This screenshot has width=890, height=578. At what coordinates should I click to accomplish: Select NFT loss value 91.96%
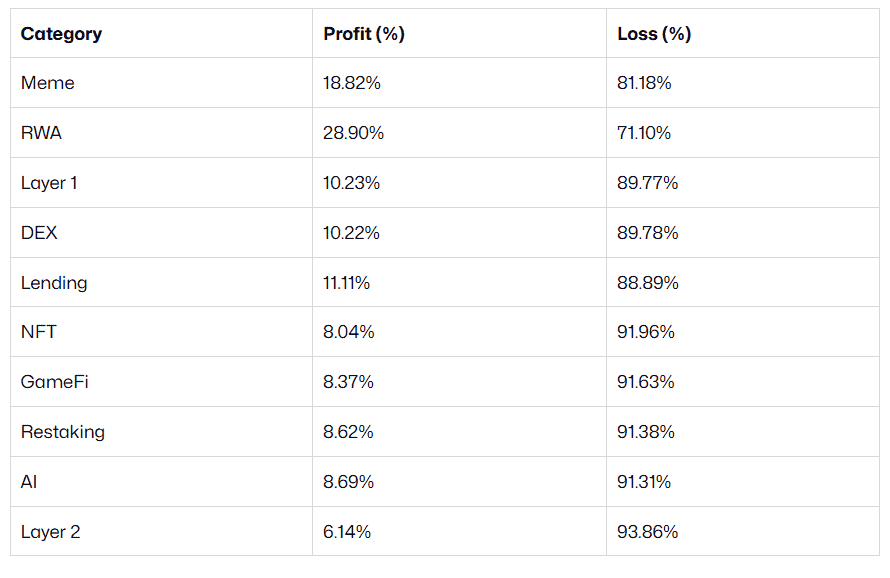click(646, 332)
